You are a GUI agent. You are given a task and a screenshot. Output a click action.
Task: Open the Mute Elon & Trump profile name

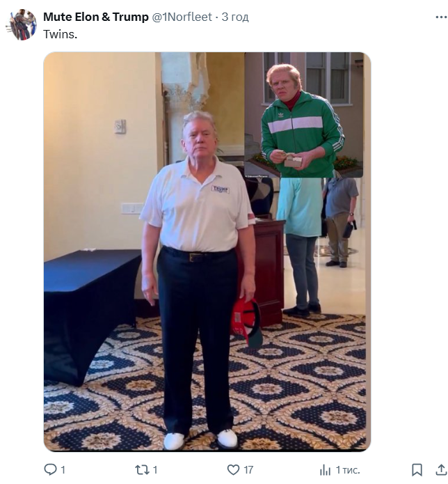(x=96, y=17)
